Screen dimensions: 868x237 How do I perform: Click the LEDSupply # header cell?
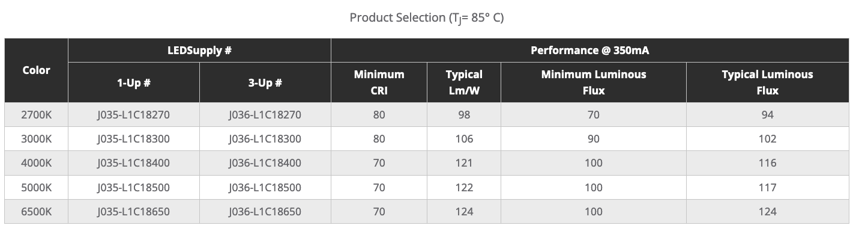pos(199,51)
